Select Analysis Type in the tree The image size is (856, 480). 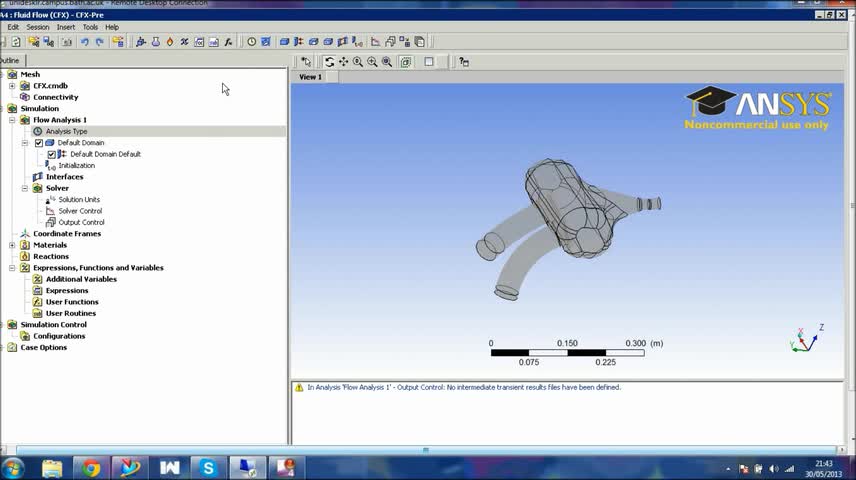[x=66, y=131]
